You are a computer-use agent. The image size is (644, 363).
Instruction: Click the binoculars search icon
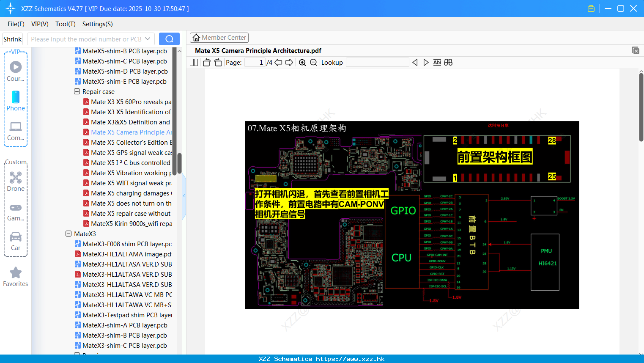pos(448,63)
